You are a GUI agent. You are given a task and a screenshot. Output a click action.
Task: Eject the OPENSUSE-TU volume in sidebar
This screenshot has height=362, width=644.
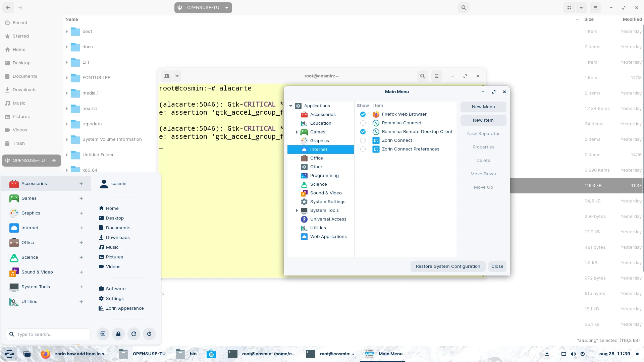(x=54, y=160)
